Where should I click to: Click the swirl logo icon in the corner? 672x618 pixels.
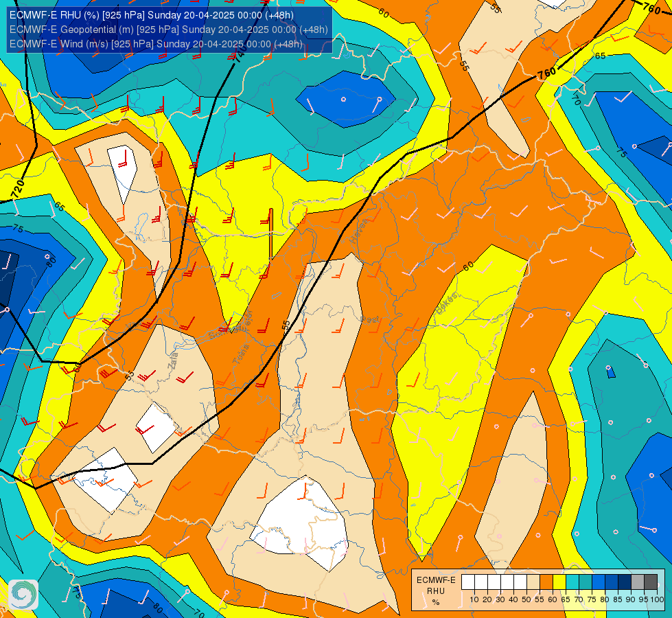23,595
